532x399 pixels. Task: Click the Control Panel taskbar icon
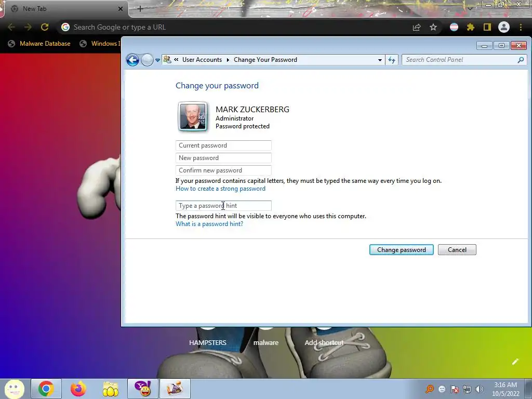[x=175, y=389]
